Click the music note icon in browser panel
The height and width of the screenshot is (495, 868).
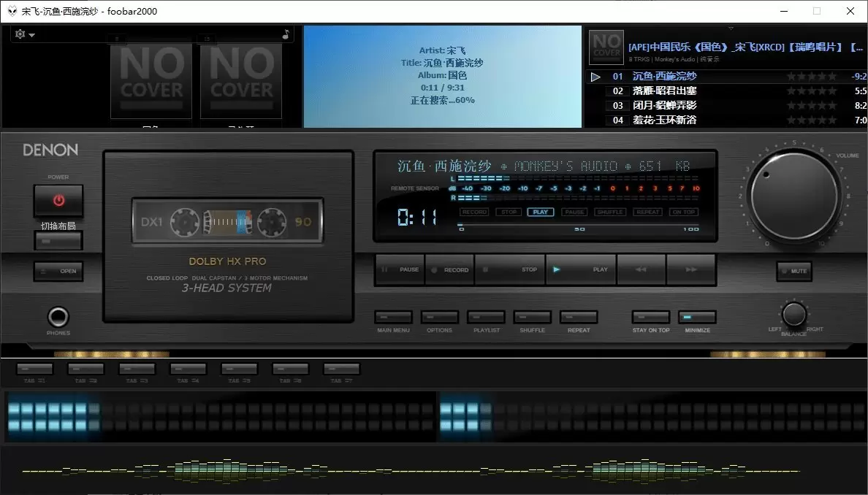coord(286,34)
